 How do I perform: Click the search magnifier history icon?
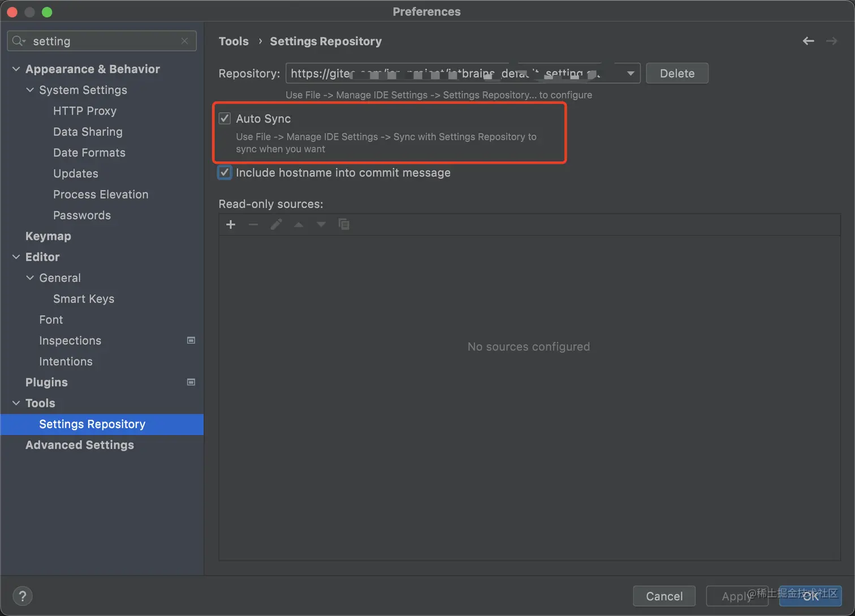tap(19, 41)
